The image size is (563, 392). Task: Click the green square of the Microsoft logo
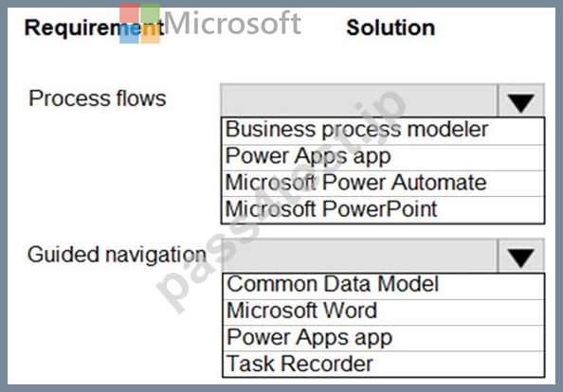pyautogui.click(x=150, y=13)
